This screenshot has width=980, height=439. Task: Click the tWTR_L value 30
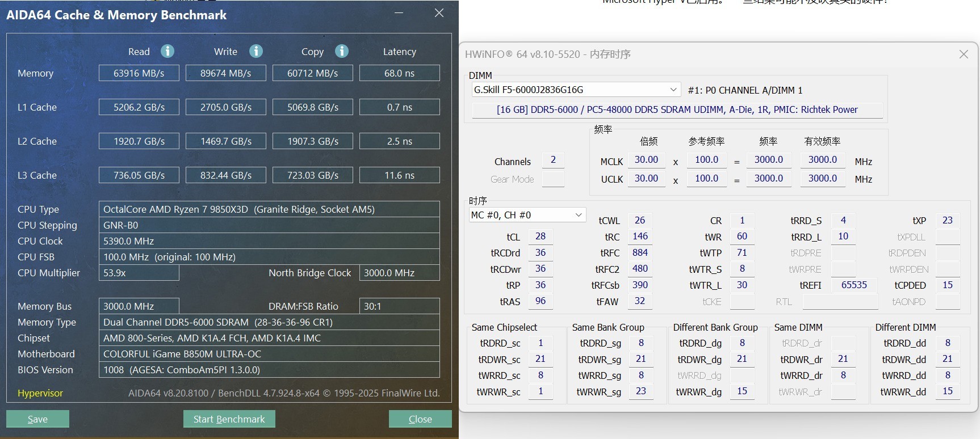click(742, 285)
